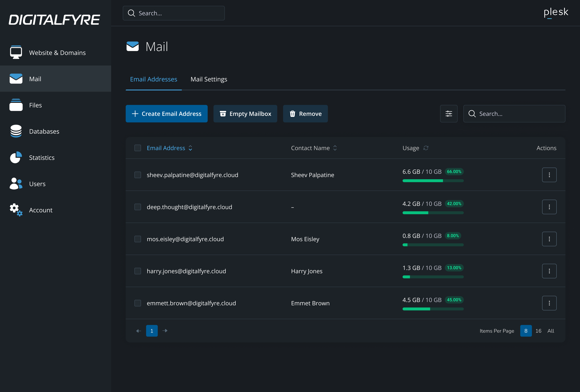
Task: Click the Account gears icon
Action: [x=16, y=210]
